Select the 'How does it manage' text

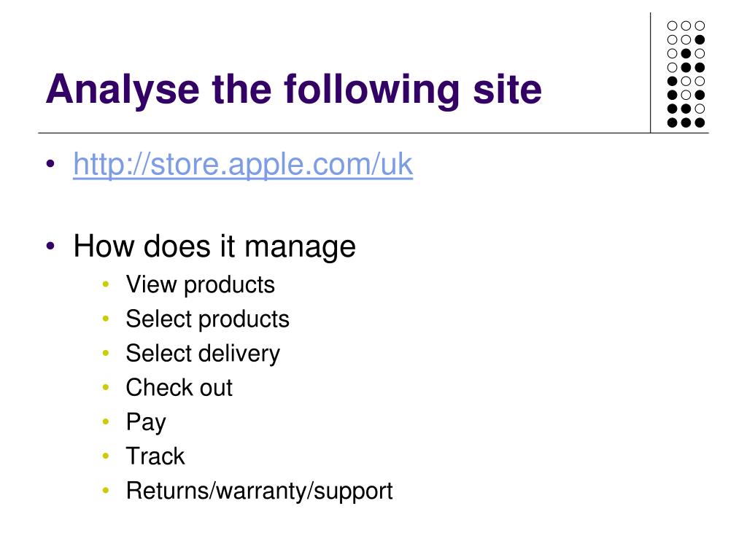(x=214, y=246)
